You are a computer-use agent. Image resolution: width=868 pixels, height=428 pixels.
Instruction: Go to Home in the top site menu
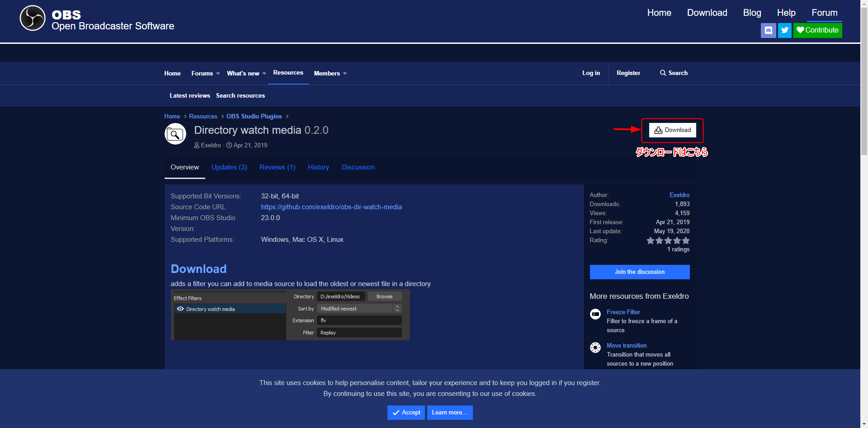click(659, 13)
